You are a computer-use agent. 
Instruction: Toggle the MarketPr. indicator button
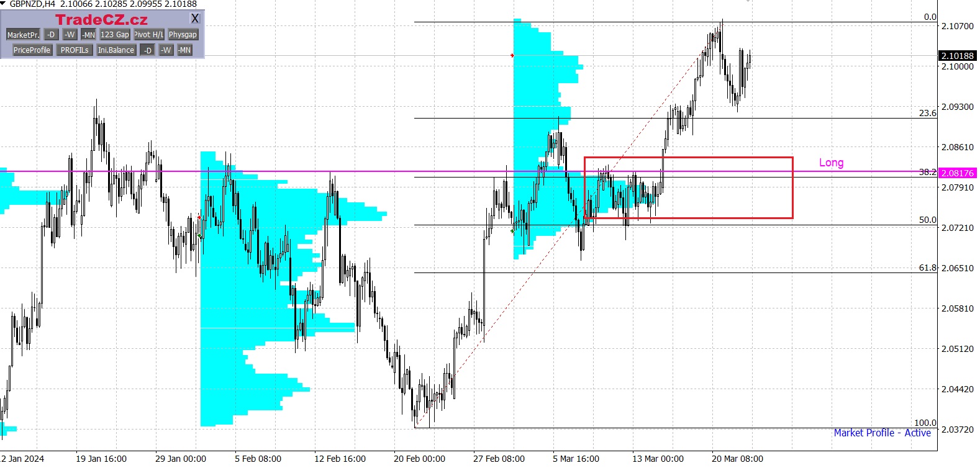click(23, 35)
